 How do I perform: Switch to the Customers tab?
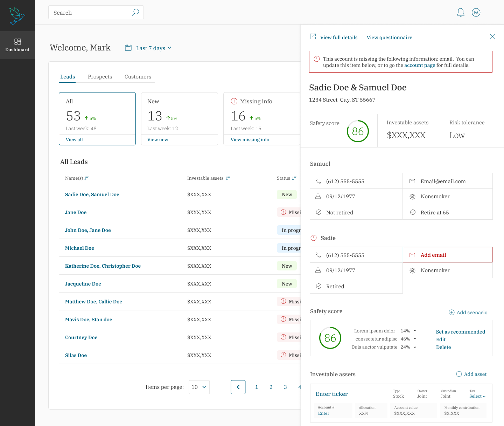pyautogui.click(x=138, y=77)
